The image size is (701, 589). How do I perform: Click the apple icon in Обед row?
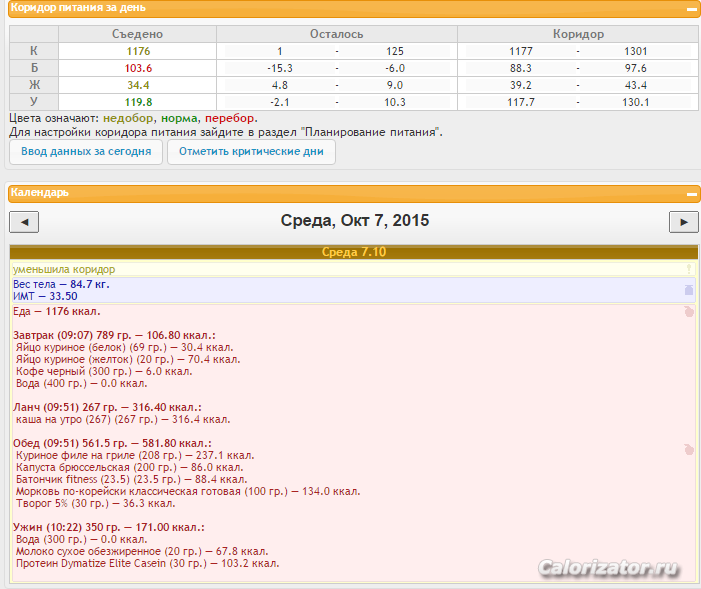coord(688,449)
